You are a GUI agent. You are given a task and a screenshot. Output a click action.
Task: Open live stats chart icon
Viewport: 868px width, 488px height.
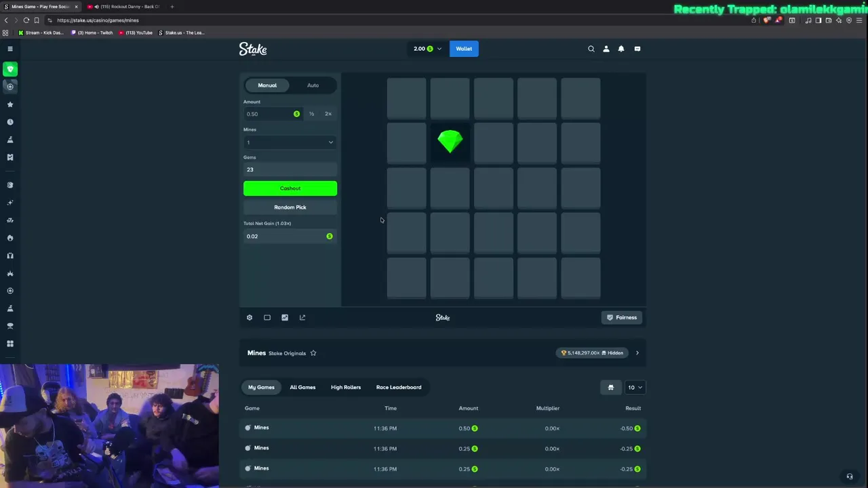tap(285, 317)
